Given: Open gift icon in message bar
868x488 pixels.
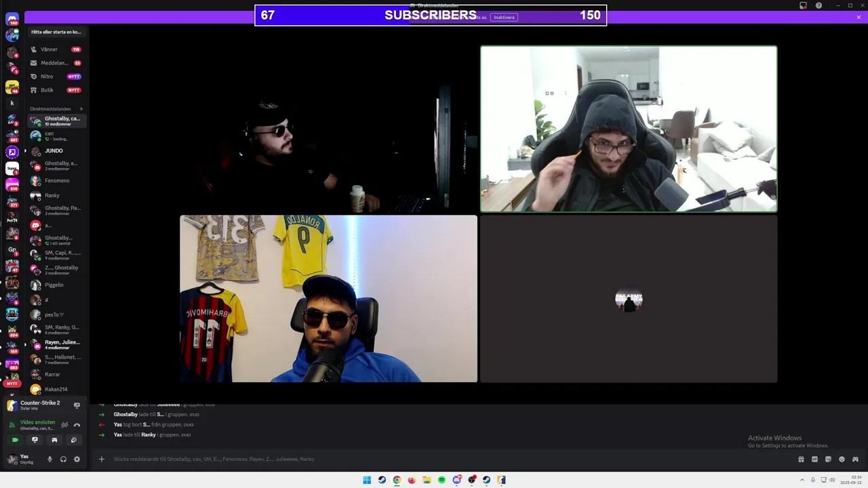Looking at the screenshot, I should click(x=801, y=459).
